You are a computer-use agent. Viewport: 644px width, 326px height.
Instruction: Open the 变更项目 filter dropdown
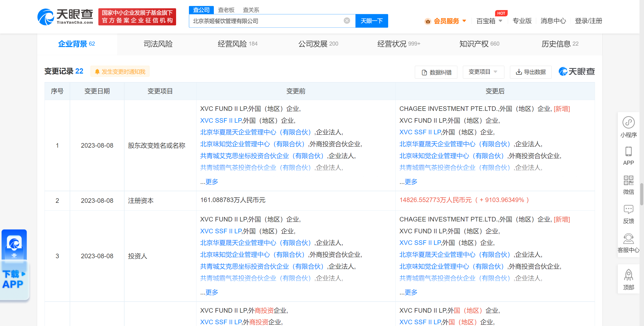tap(483, 72)
